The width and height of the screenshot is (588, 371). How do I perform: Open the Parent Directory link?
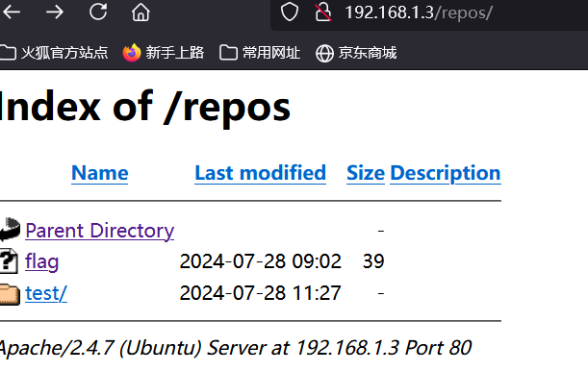(100, 231)
